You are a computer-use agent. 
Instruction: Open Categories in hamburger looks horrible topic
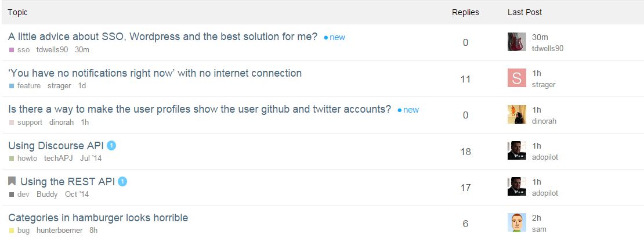[98, 218]
